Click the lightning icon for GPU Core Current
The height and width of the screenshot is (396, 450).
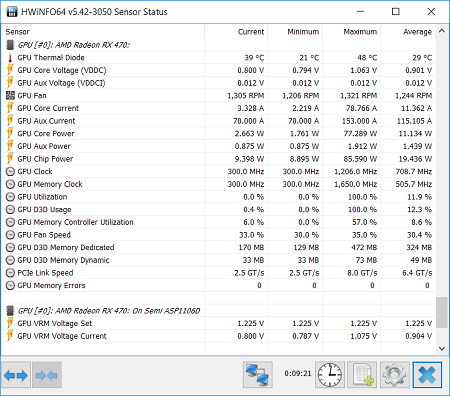[x=10, y=108]
